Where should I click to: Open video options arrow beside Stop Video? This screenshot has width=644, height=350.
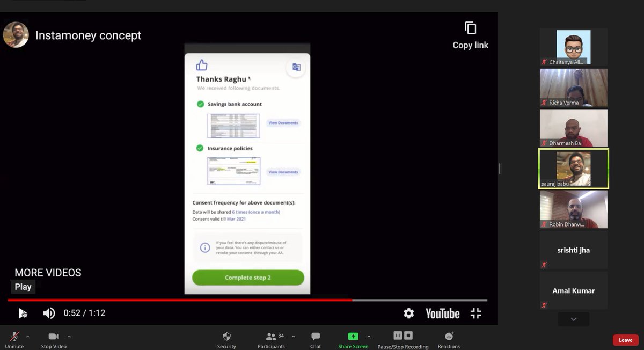pyautogui.click(x=69, y=337)
